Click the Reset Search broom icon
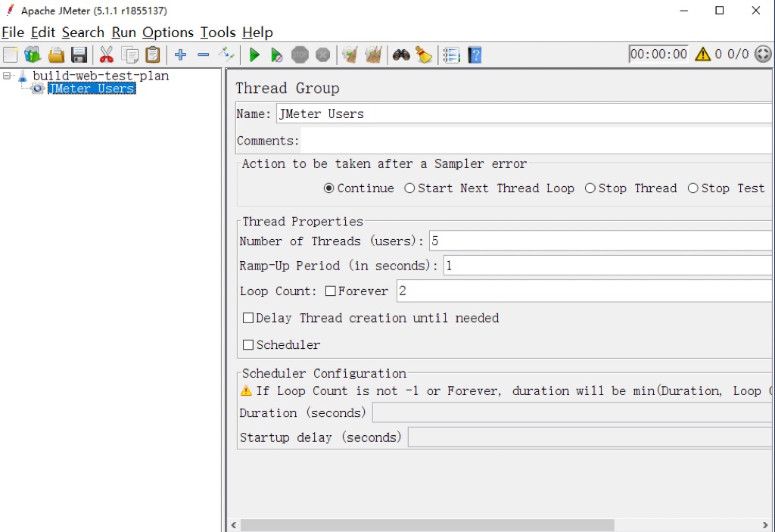This screenshot has height=532, width=775. click(x=424, y=54)
